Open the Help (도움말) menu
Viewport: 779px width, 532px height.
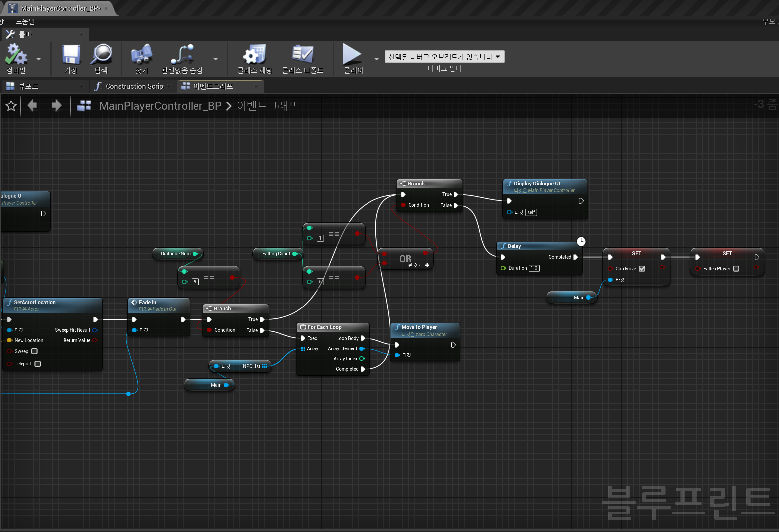[25, 21]
